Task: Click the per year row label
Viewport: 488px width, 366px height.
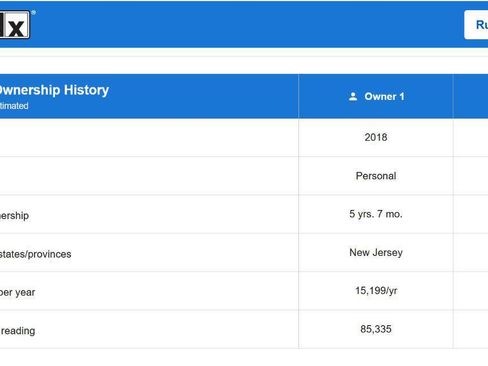Action: pyautogui.click(x=17, y=292)
